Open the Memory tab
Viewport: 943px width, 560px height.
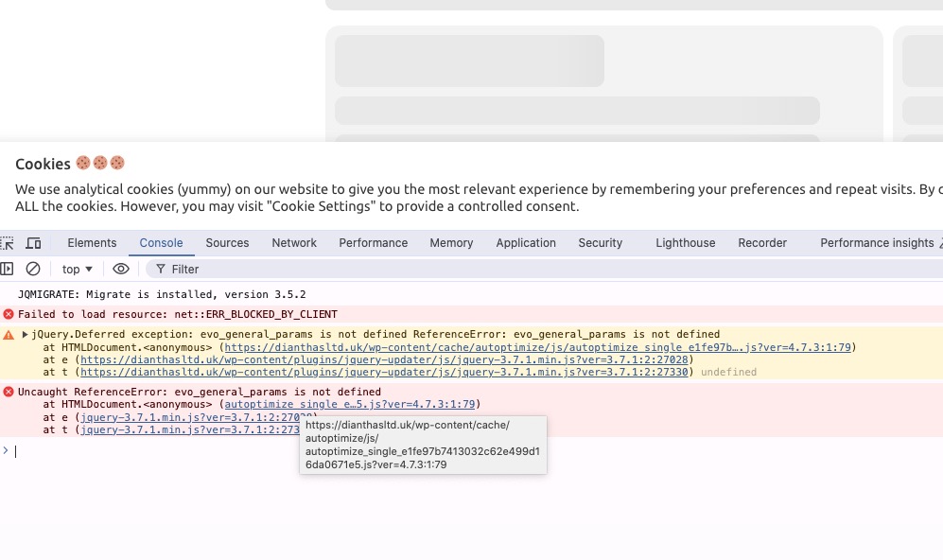point(451,243)
